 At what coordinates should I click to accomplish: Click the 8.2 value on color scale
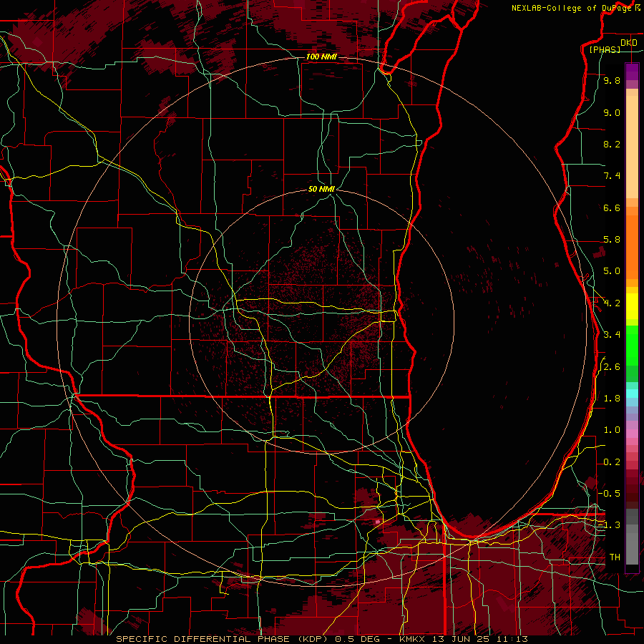(x=612, y=144)
